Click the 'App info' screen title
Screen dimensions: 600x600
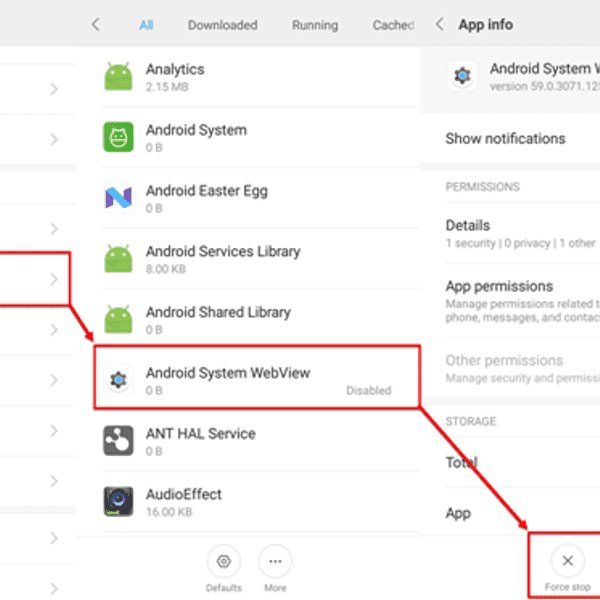pyautogui.click(x=486, y=24)
